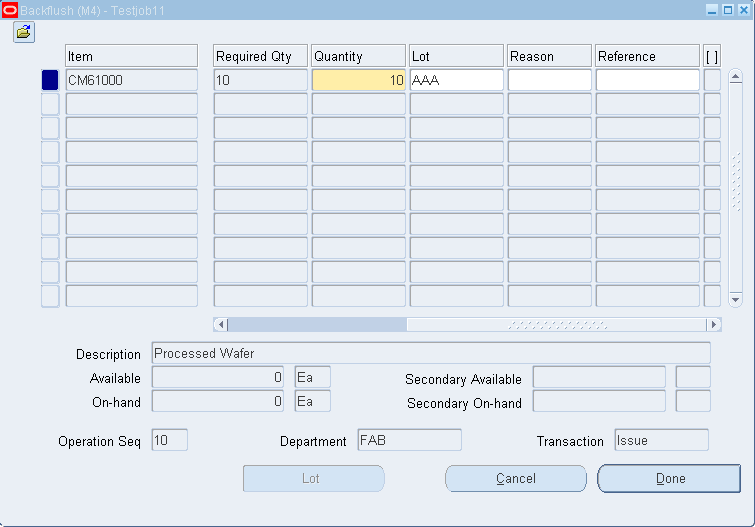Click the horizontal scrollbar left arrow

[x=221, y=325]
